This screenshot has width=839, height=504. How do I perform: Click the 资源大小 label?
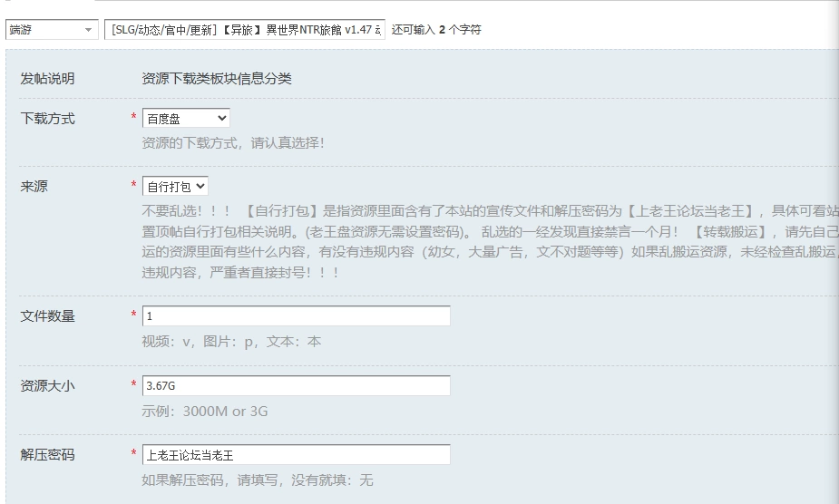47,386
